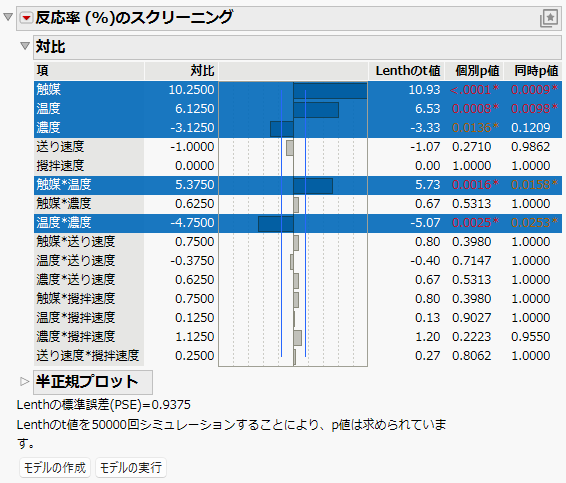The image size is (566, 483).
Task: Collapse the 対比 section disclosure triangle
Action: (25, 46)
